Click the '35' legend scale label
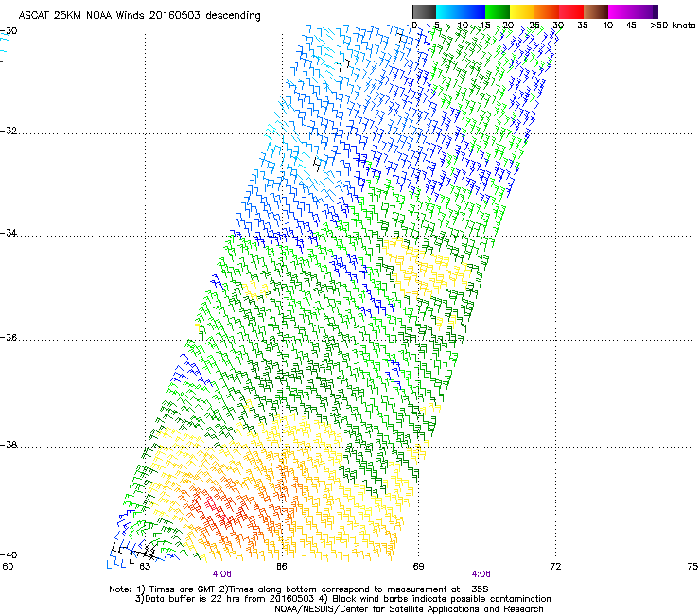Viewport: 700px width, 615px height. pyautogui.click(x=583, y=26)
